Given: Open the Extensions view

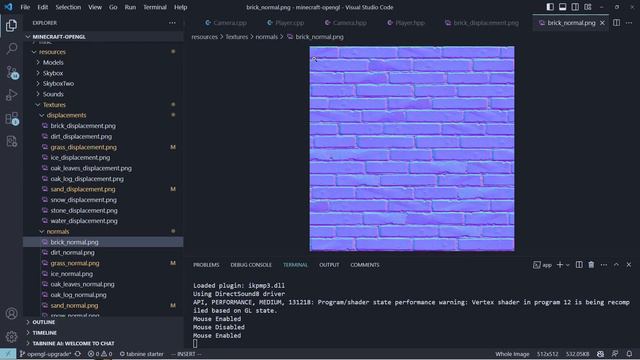Looking at the screenshot, I should pos(11,118).
